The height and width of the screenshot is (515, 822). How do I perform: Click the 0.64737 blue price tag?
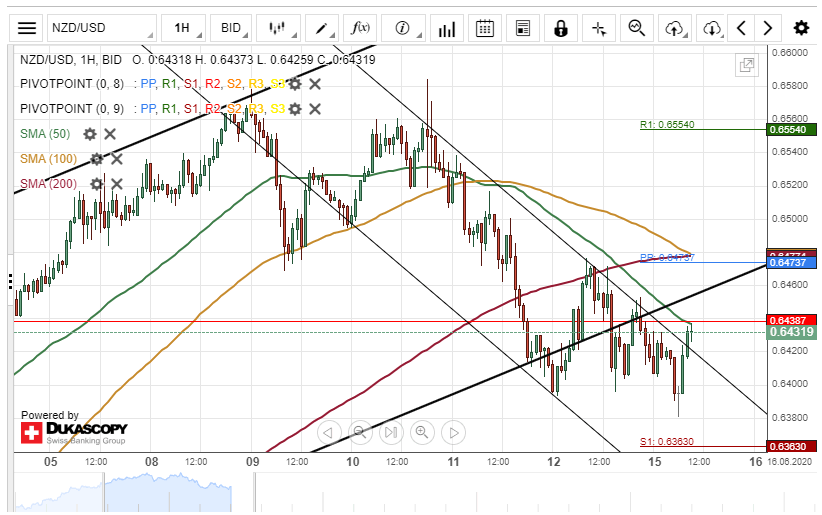click(792, 263)
